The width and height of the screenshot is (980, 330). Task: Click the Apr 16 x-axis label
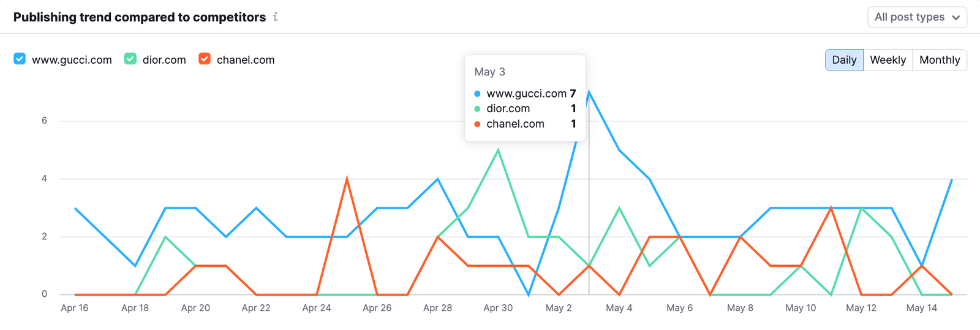pyautogui.click(x=75, y=308)
